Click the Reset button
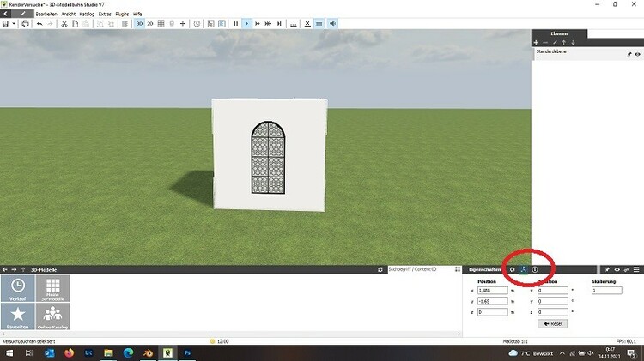This screenshot has height=361, width=644. 553,323
